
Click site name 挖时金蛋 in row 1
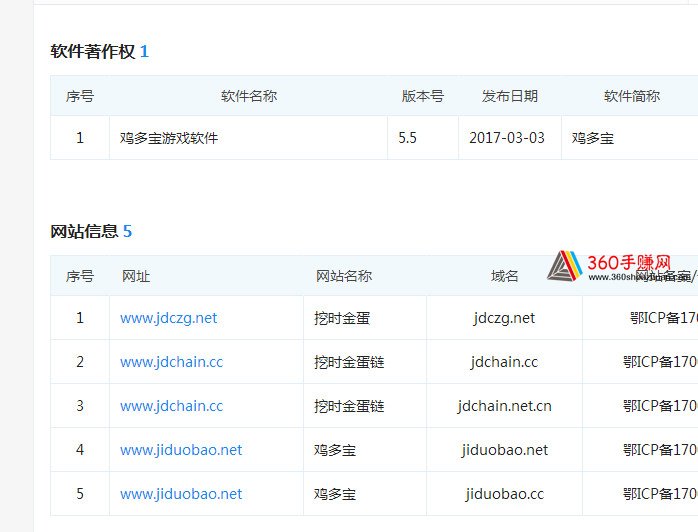[x=342, y=318]
